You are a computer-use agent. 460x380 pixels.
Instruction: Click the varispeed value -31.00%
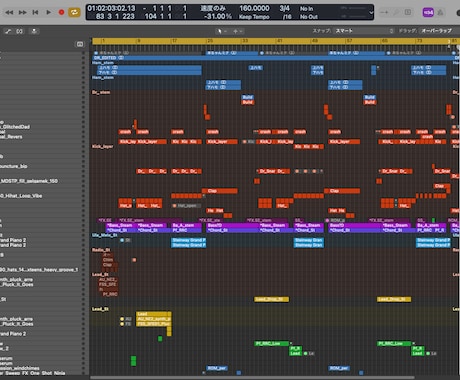218,16
